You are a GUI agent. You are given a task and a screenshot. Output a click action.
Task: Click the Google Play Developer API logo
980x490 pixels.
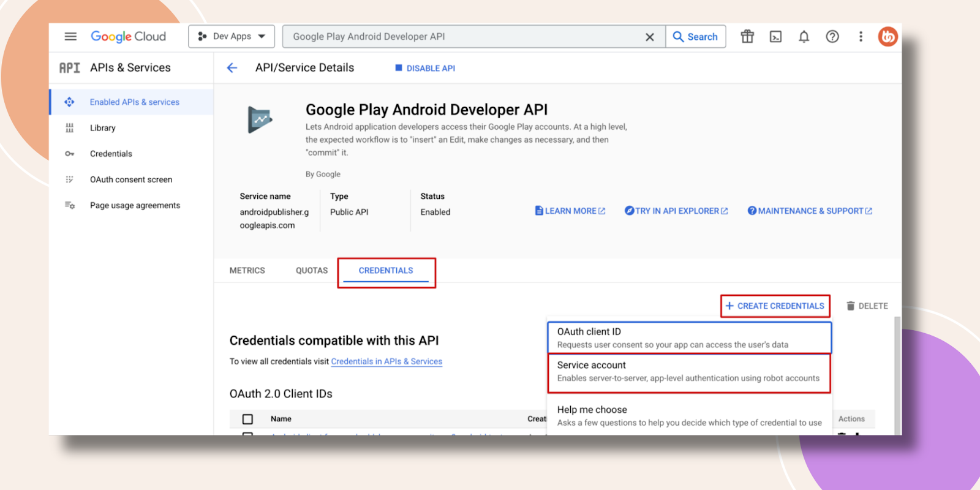pos(260,119)
